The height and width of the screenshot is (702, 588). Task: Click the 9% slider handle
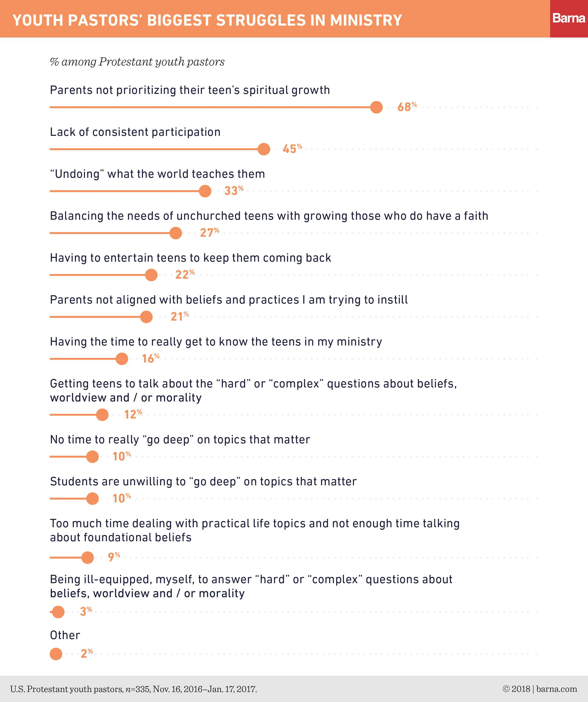coord(88,558)
